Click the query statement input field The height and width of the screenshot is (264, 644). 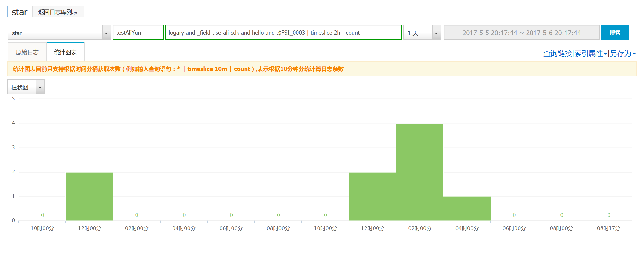coord(283,33)
